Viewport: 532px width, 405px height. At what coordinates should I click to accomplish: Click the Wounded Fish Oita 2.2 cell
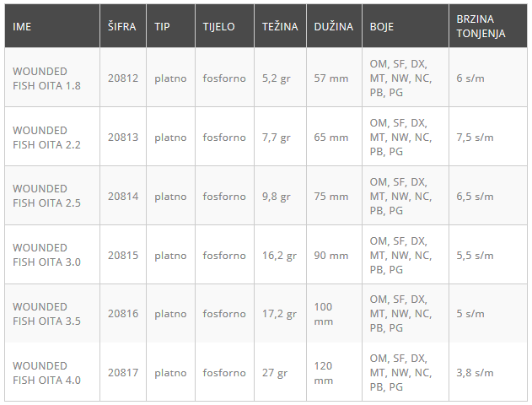[x=46, y=138]
